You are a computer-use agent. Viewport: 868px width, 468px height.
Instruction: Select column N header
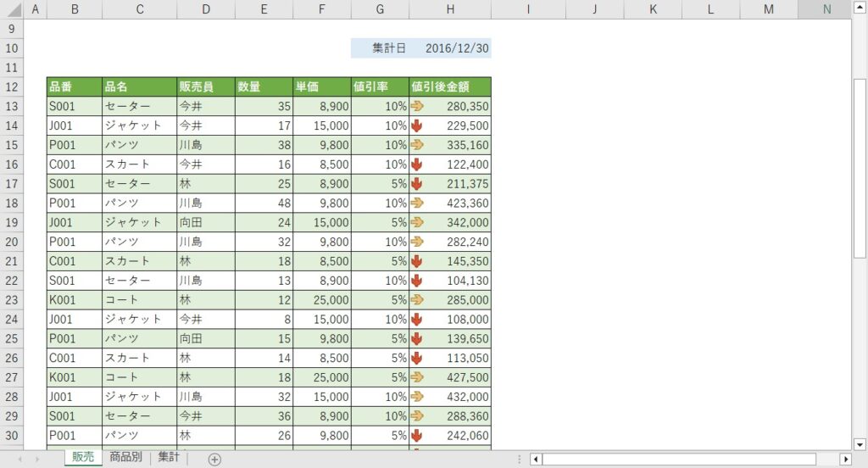coord(826,9)
